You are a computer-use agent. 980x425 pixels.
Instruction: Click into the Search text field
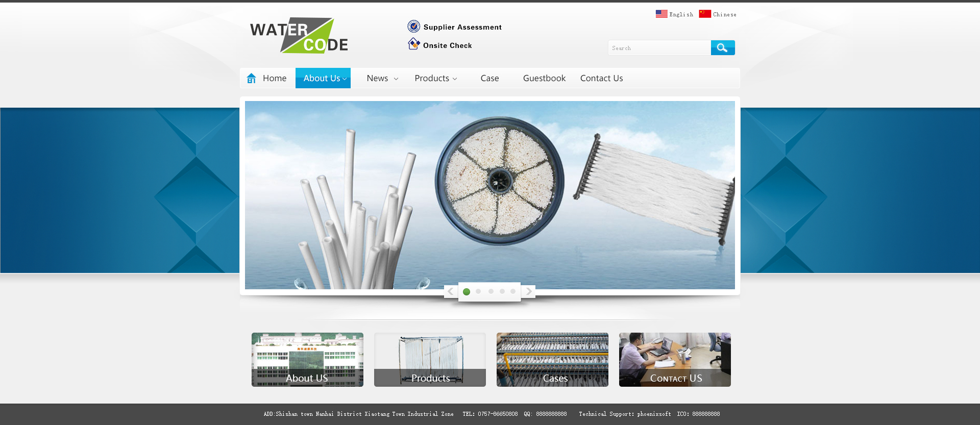click(659, 48)
